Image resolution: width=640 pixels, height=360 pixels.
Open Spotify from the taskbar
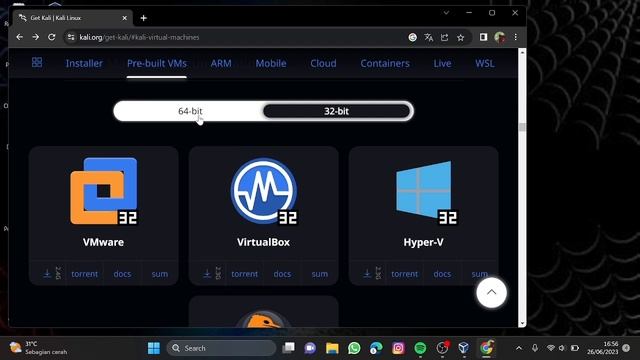[420, 348]
